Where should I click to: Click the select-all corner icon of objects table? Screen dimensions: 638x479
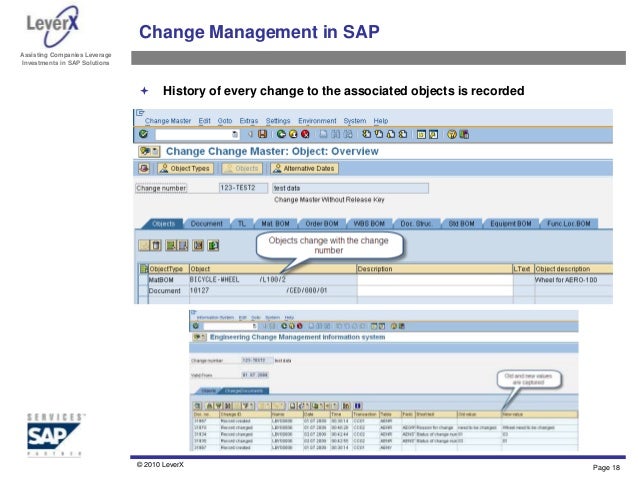[144, 269]
